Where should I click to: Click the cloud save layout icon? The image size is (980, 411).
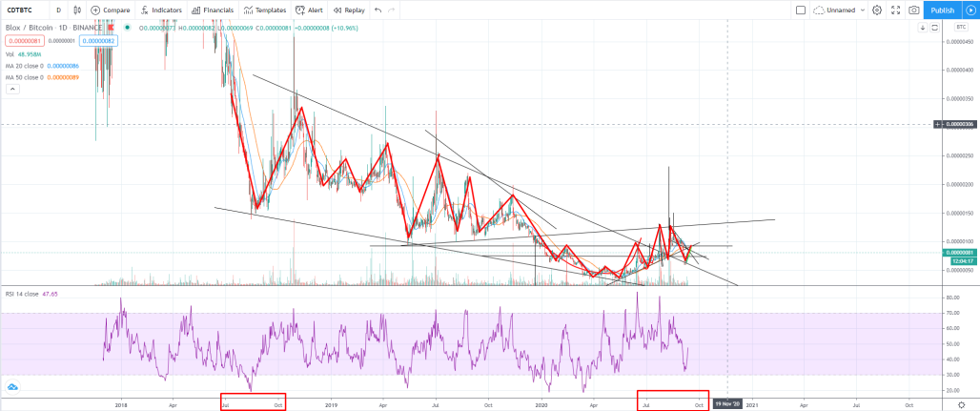click(x=819, y=10)
